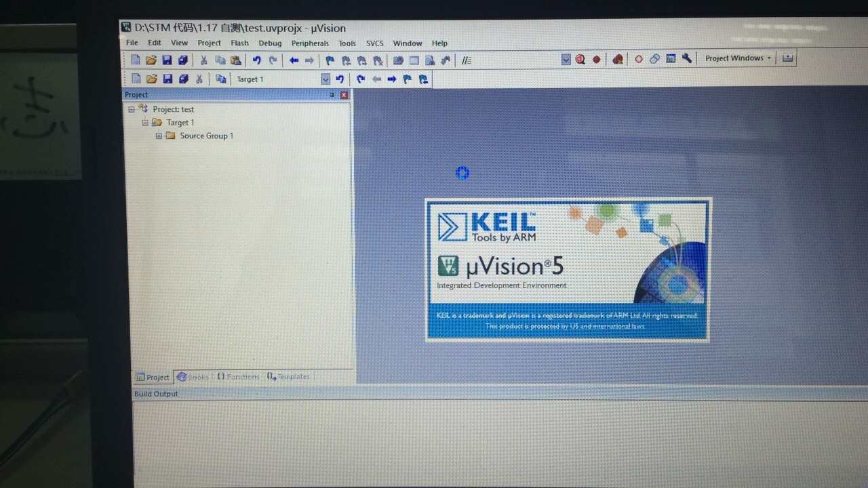Click the disable all breakpoints linked circles icon
868x488 pixels.
[655, 59]
